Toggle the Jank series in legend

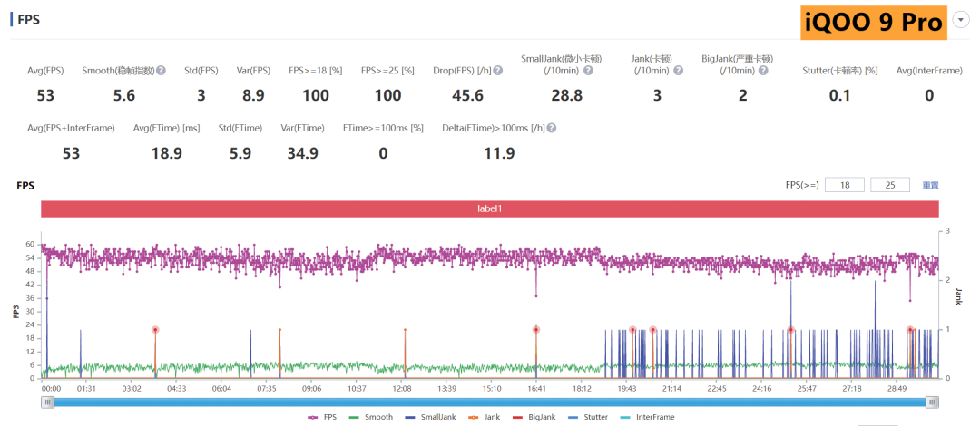tap(485, 417)
